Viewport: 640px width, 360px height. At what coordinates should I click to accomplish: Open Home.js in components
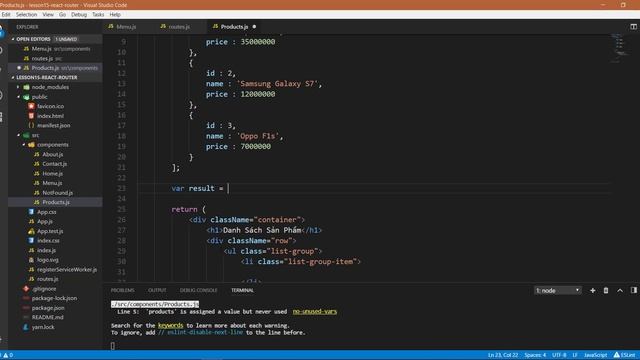tap(52, 173)
